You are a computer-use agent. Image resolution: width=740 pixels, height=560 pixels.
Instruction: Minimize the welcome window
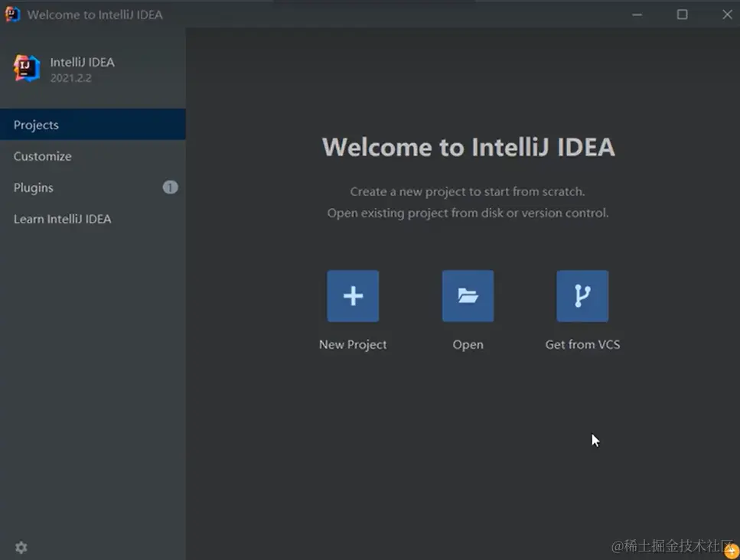tap(637, 15)
